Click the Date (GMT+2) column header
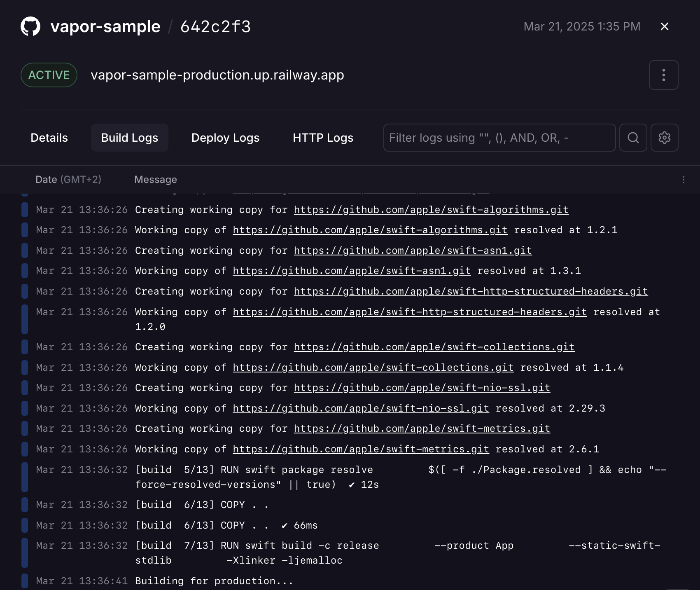 (x=68, y=179)
